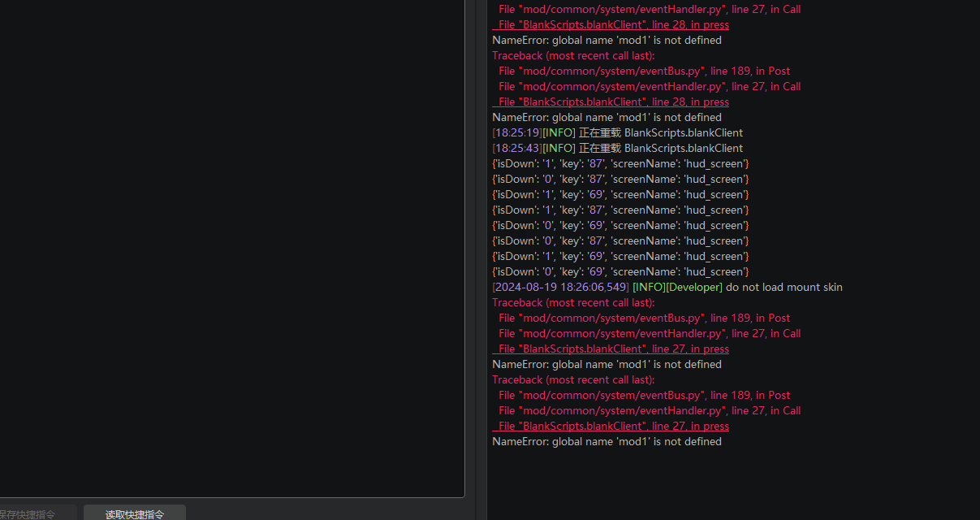The height and width of the screenshot is (520, 980).
Task: Click the 读取快捷指令 button
Action: click(135, 513)
